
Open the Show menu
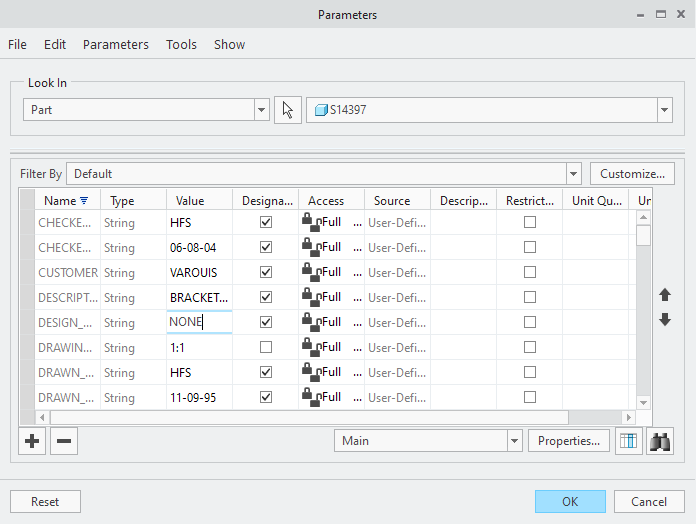(x=229, y=44)
